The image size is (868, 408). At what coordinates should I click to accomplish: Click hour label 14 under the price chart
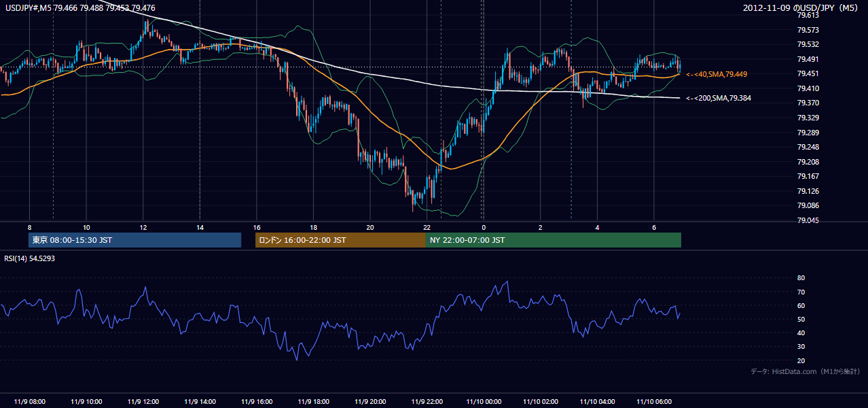pos(200,227)
